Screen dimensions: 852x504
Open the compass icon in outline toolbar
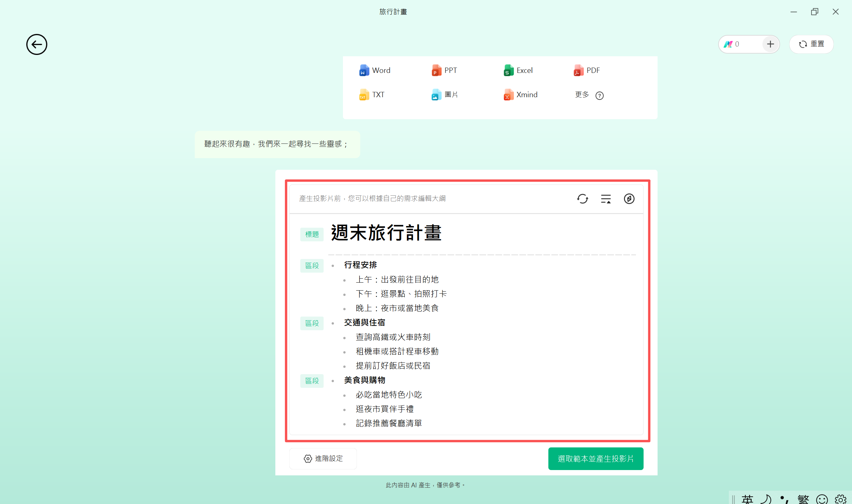629,199
